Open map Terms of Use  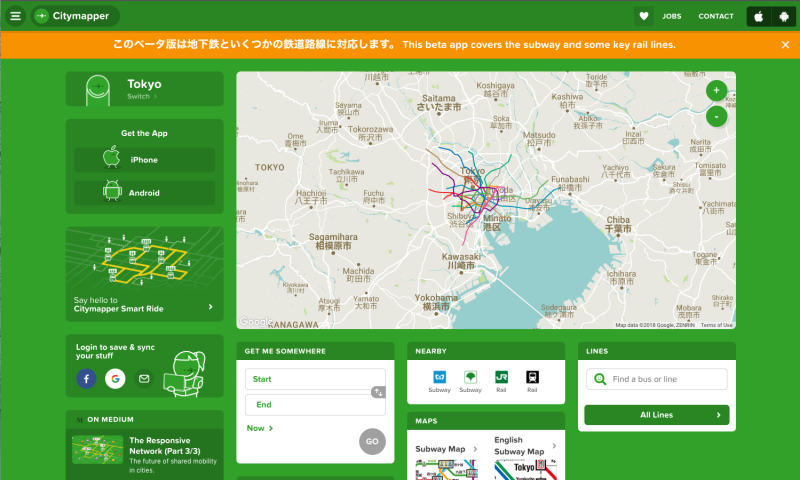tap(716, 325)
